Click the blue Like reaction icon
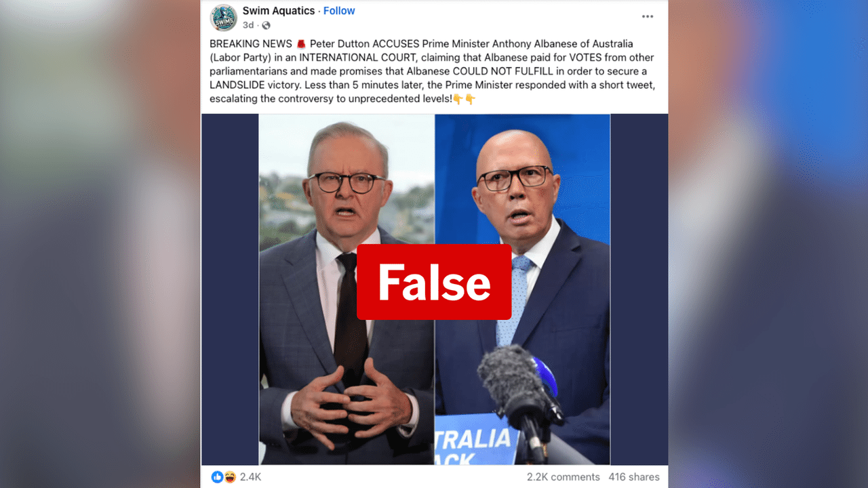The height and width of the screenshot is (488, 868). [217, 477]
